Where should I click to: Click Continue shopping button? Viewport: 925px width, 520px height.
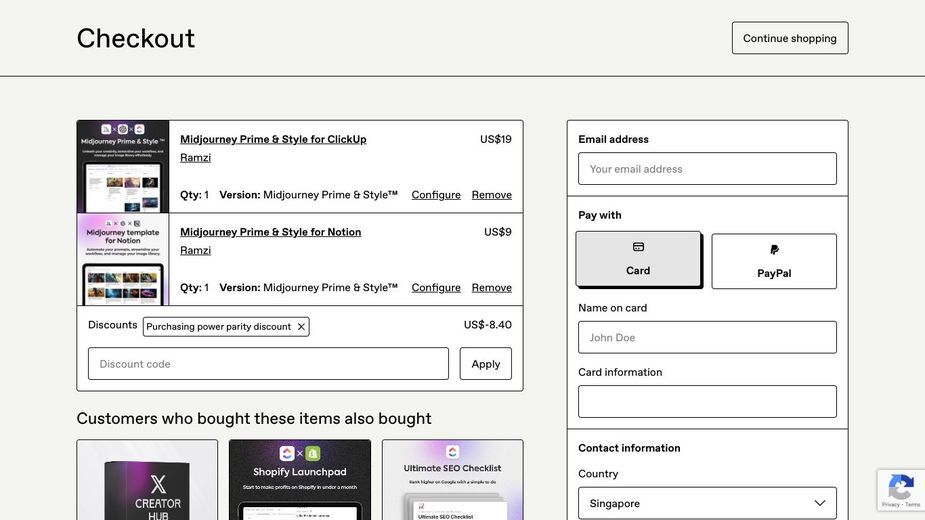(x=790, y=38)
